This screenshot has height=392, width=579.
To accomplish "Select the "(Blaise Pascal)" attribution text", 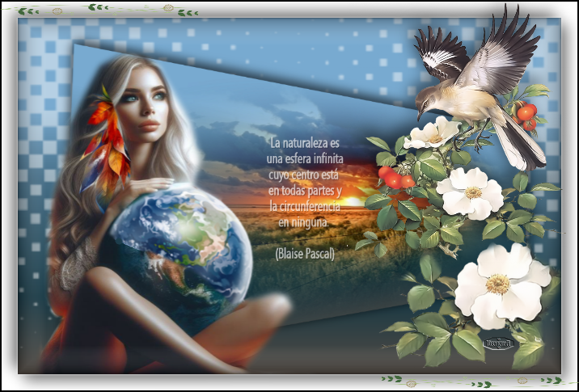I will (304, 254).
